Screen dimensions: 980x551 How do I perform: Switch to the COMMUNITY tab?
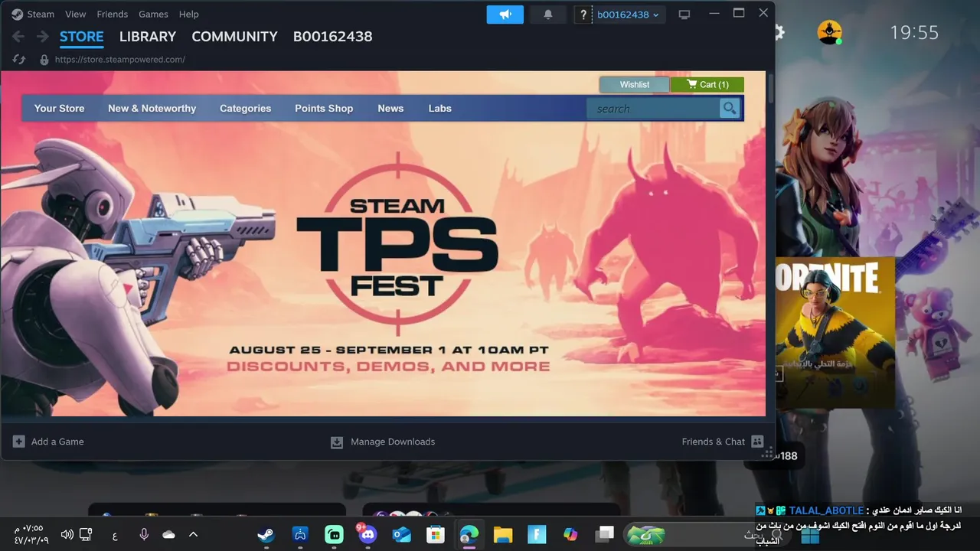coord(234,37)
